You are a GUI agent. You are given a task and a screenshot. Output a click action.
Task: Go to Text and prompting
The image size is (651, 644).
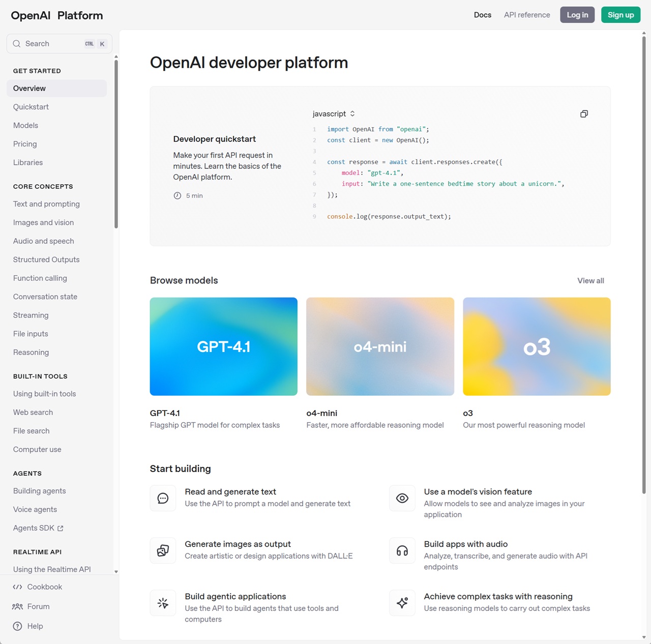pos(46,204)
